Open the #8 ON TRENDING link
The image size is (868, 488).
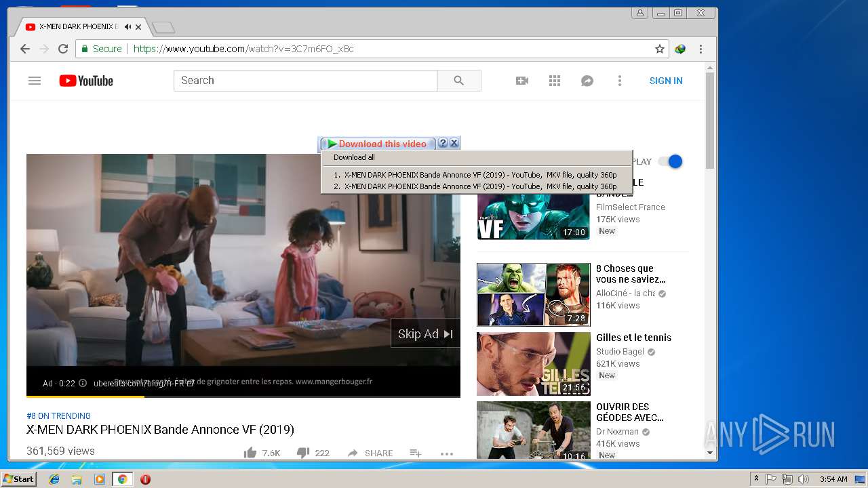click(x=58, y=415)
